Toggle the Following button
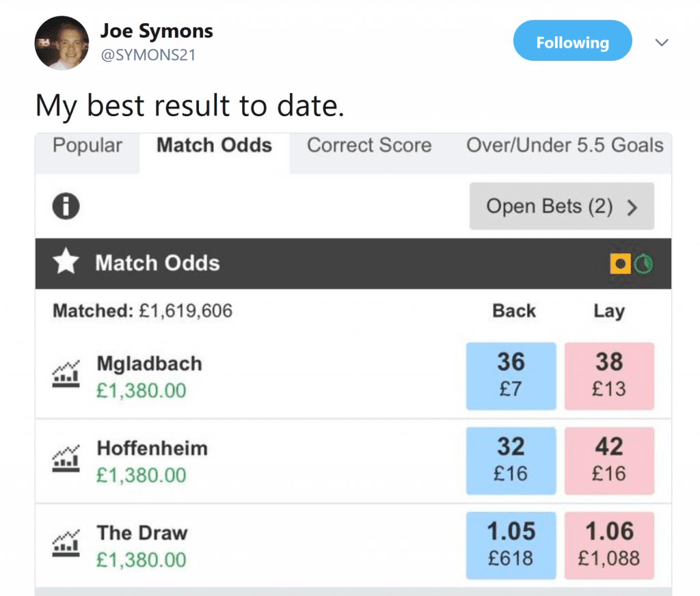Image resolution: width=700 pixels, height=596 pixels. point(572,40)
